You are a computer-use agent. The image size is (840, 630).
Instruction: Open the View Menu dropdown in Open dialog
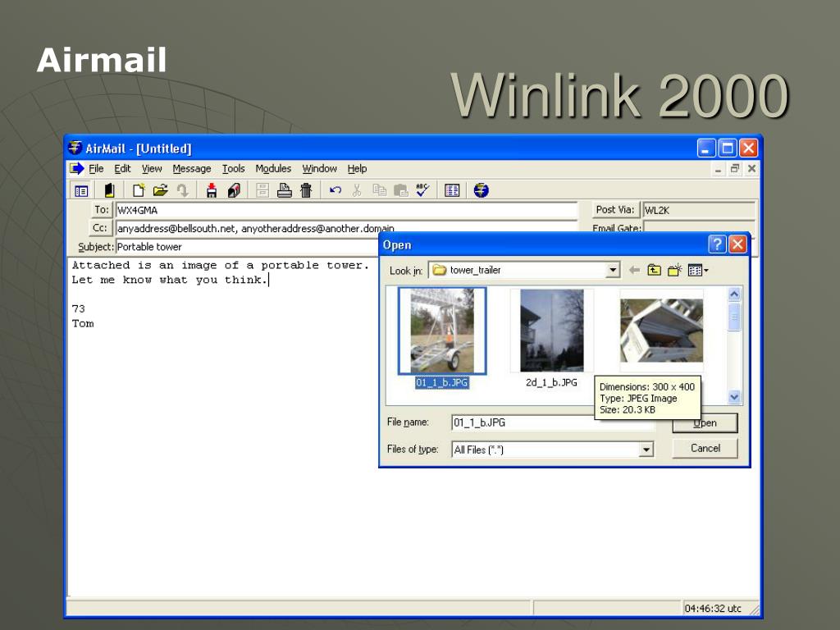click(698, 271)
